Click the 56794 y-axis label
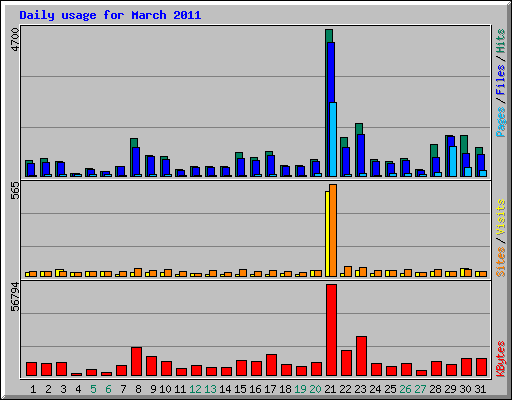512x400 pixels. point(15,296)
